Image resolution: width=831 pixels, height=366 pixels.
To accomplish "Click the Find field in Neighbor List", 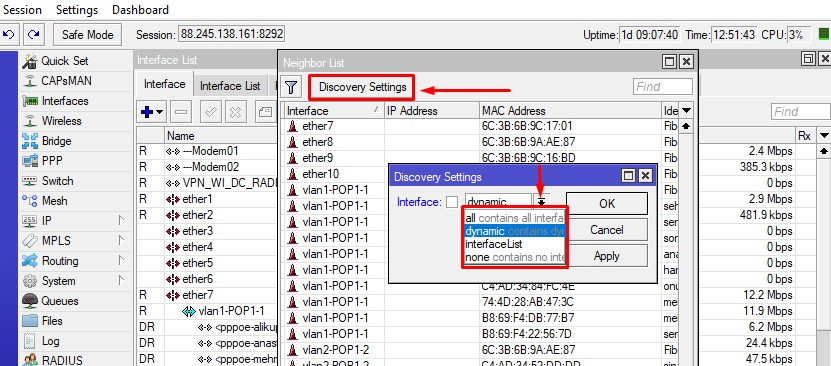I will pyautogui.click(x=662, y=86).
